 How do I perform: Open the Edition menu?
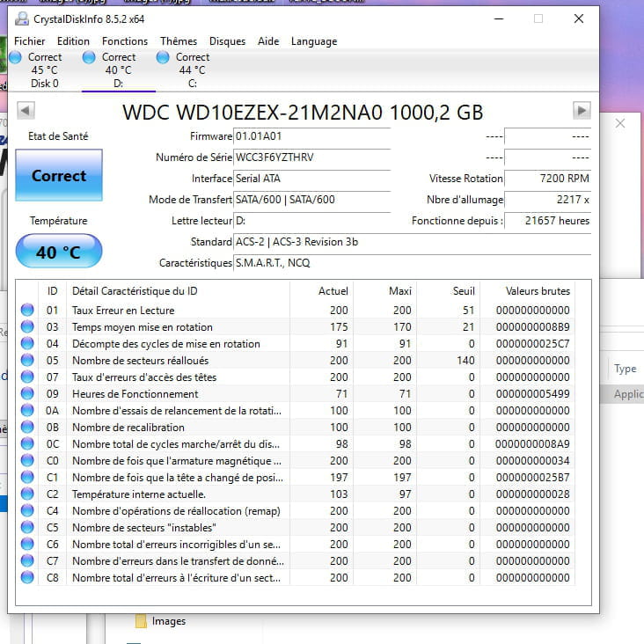73,41
